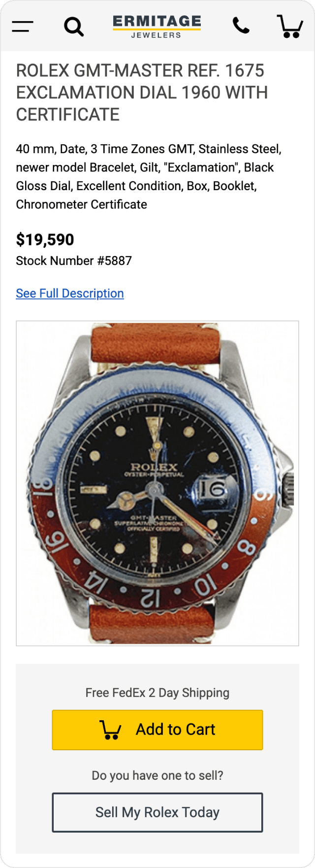Go to Ermitage Jewelers home logo
The width and height of the screenshot is (315, 868).
157,27
